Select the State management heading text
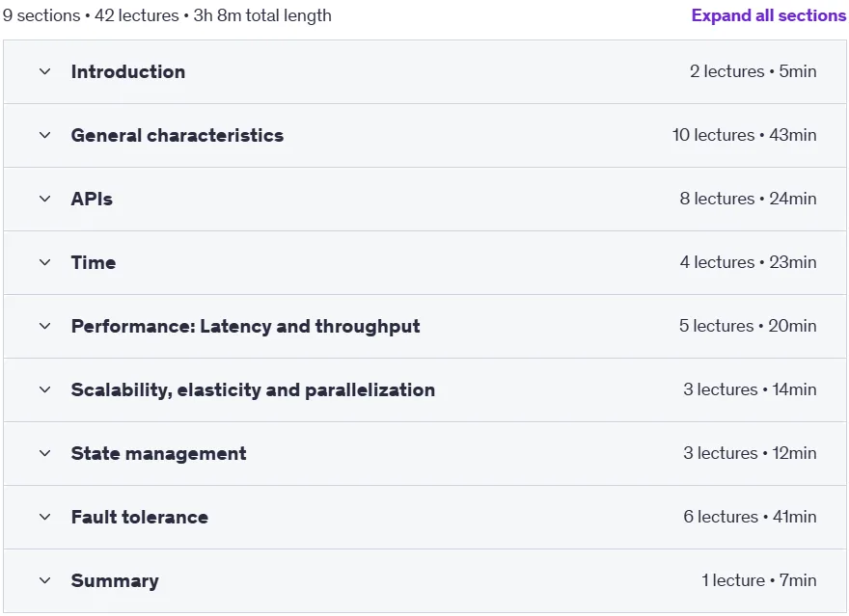 point(158,453)
